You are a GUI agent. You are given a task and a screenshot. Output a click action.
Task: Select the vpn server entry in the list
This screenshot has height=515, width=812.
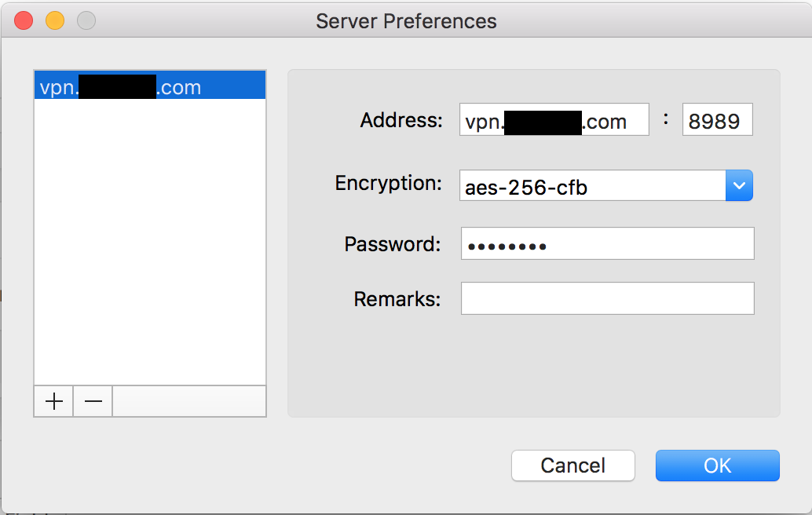(149, 87)
